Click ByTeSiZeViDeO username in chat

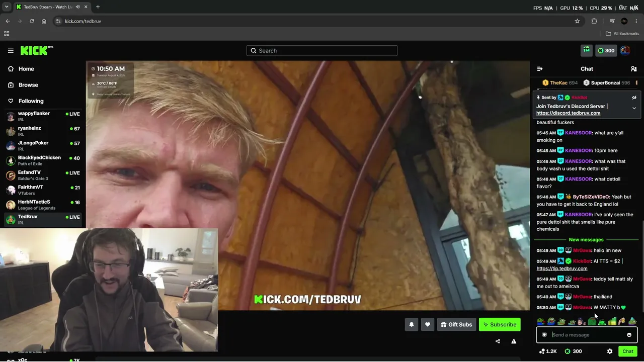pyautogui.click(x=591, y=197)
